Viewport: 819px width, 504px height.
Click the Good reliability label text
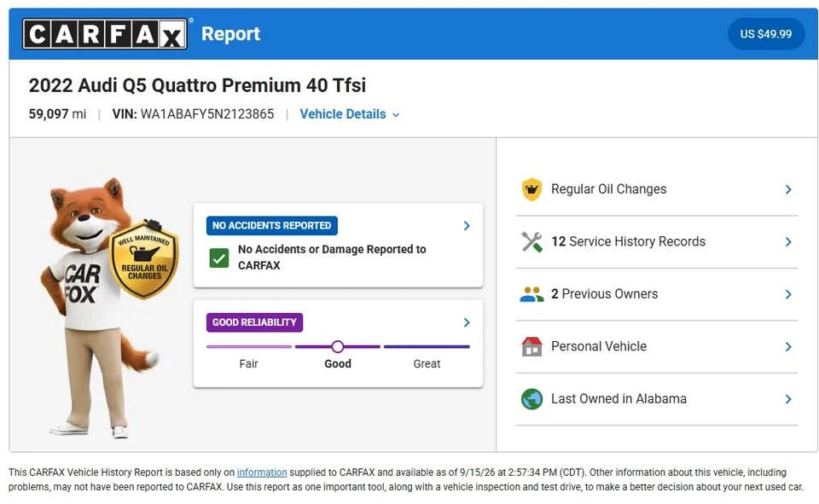(x=338, y=363)
